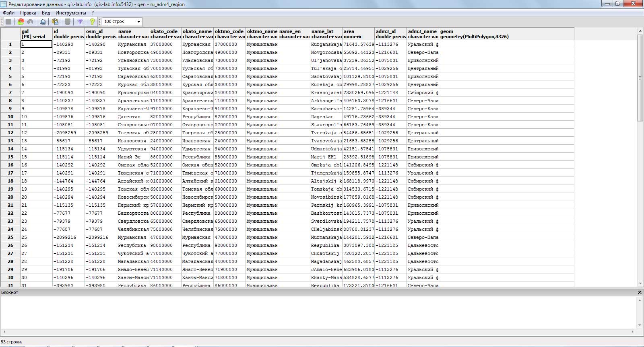
Task: Click the Paste clipboard icon
Action: (x=55, y=22)
